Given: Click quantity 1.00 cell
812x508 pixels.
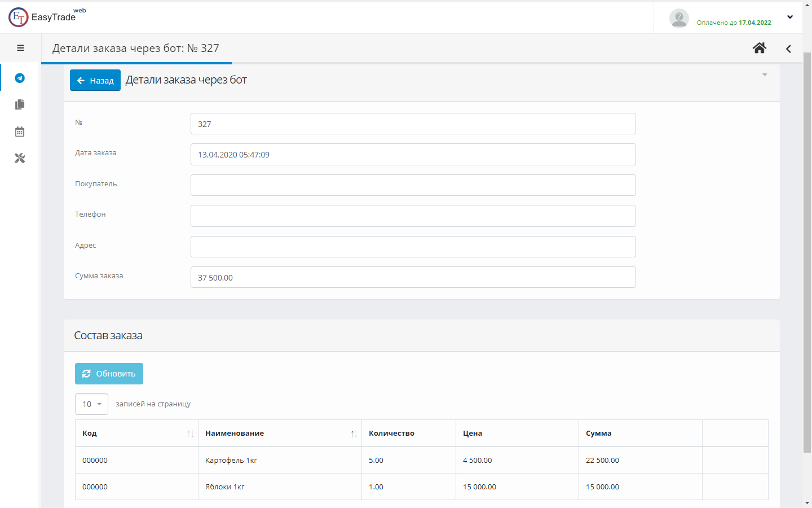Looking at the screenshot, I should click(x=409, y=487).
